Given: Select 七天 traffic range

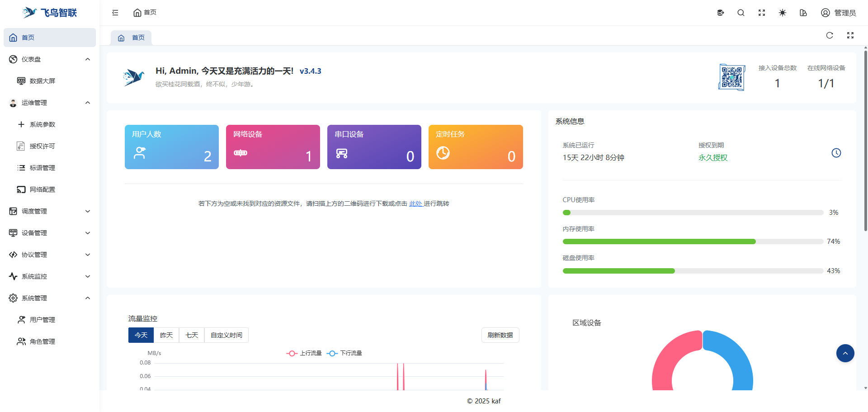Looking at the screenshot, I should point(192,335).
